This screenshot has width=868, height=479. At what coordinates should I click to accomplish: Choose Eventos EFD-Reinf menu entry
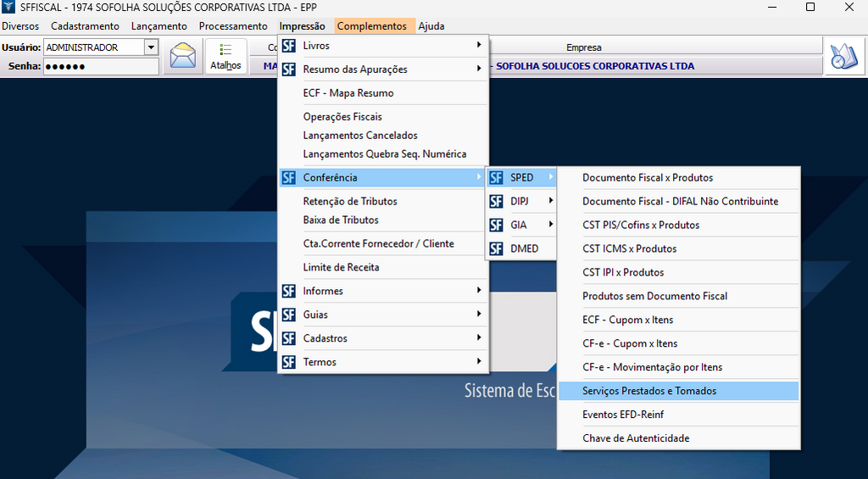pyautogui.click(x=623, y=415)
